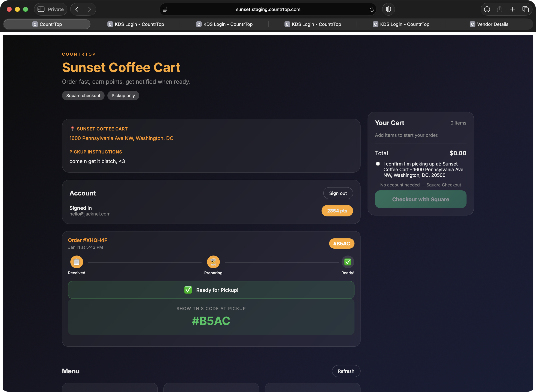536x392 pixels.
Task: Click the Share icon in the toolbar
Action: tap(500, 9)
